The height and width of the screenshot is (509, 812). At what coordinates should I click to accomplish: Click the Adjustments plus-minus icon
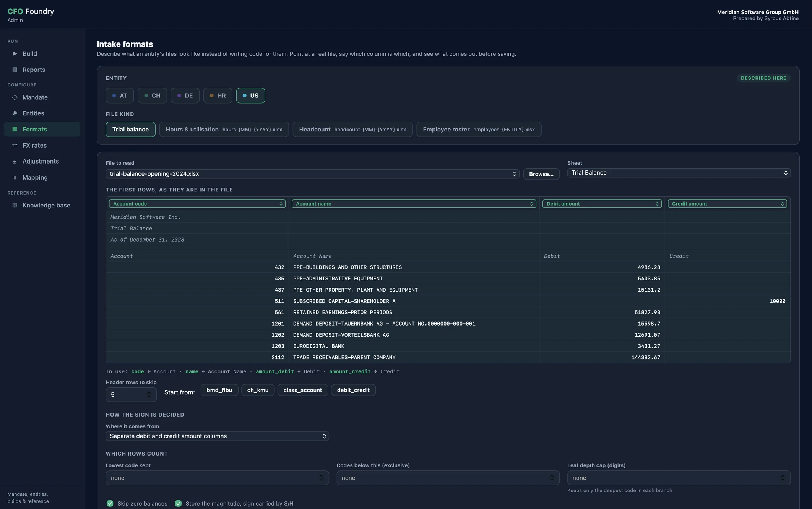point(15,161)
